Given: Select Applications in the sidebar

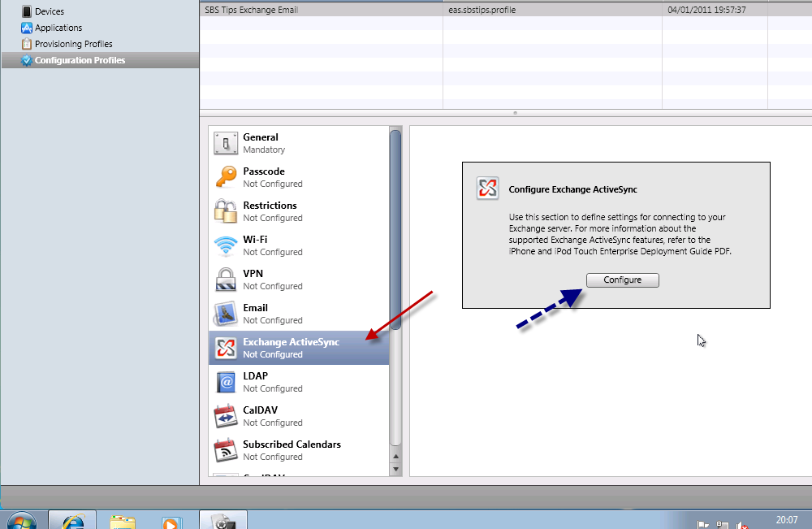Looking at the screenshot, I should click(58, 28).
